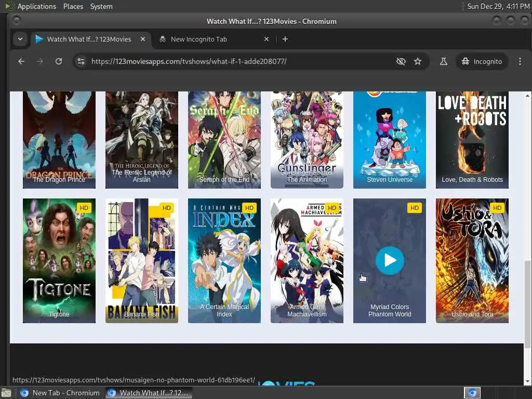Click HD badge on Banana Fish poster

coord(167,208)
